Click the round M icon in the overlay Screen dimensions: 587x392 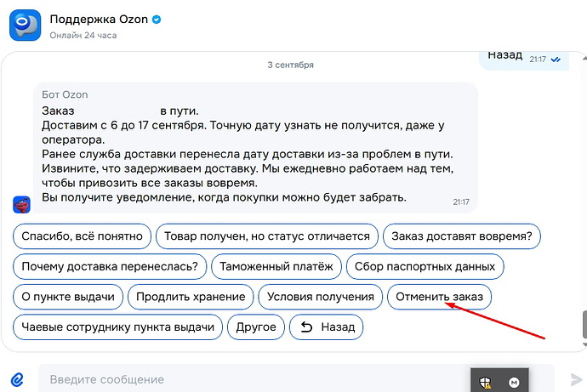point(514,383)
